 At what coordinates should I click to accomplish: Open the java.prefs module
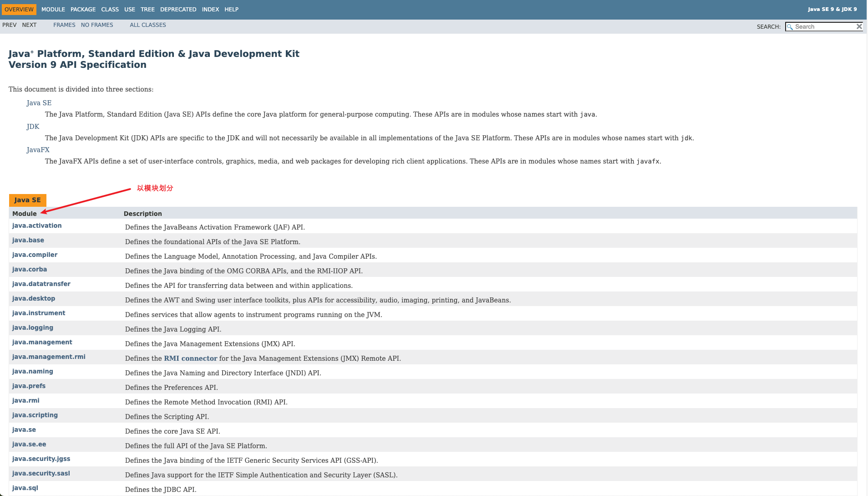click(x=29, y=386)
